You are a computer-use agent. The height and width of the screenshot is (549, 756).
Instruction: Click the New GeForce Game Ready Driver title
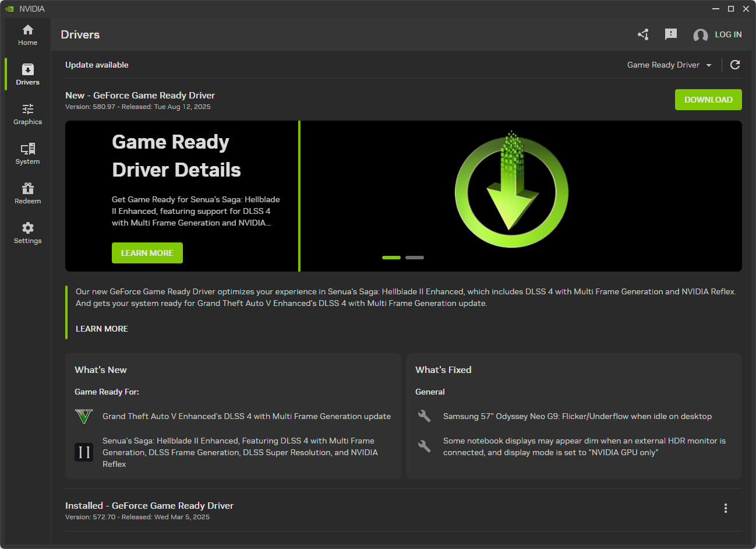[x=140, y=95]
